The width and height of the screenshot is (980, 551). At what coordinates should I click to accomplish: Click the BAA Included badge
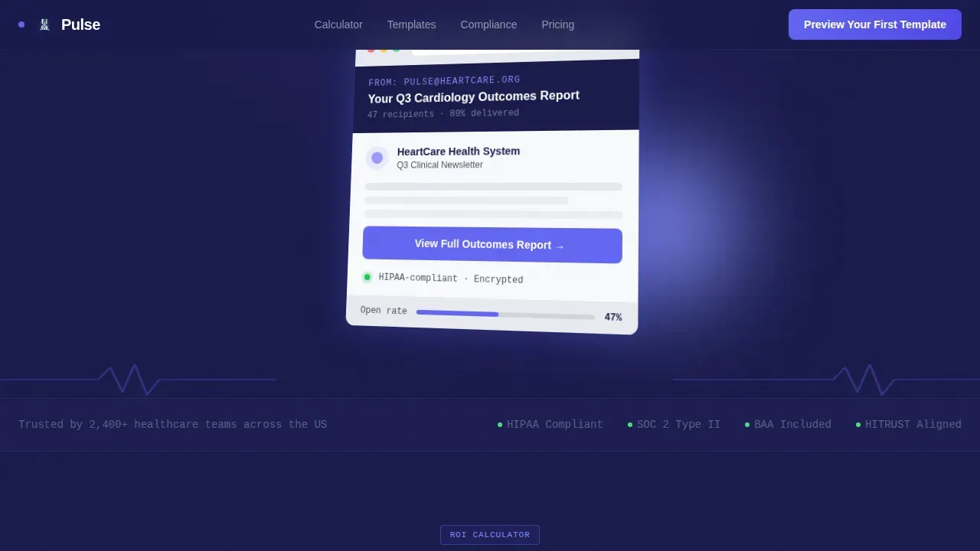pos(788,425)
